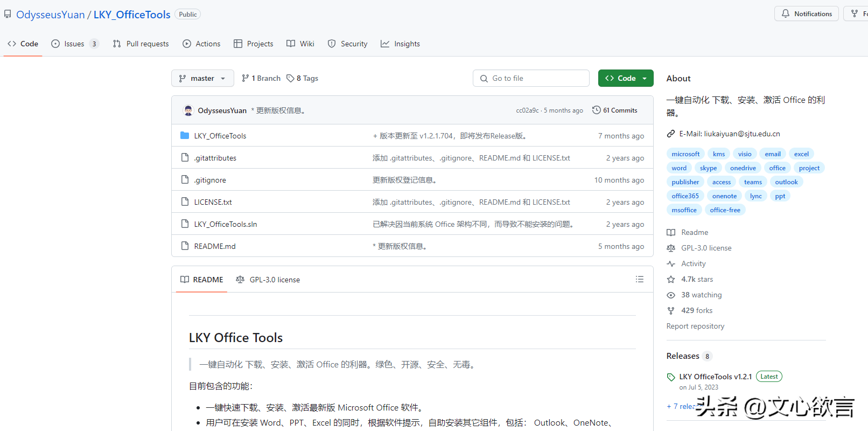Open GPL-3.0 license link in About sidebar

click(x=699, y=248)
